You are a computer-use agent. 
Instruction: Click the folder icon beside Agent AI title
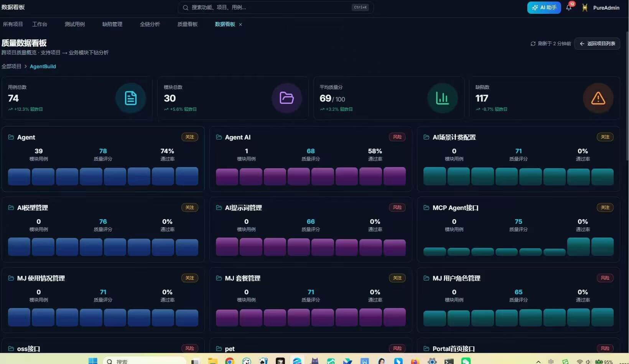click(219, 137)
